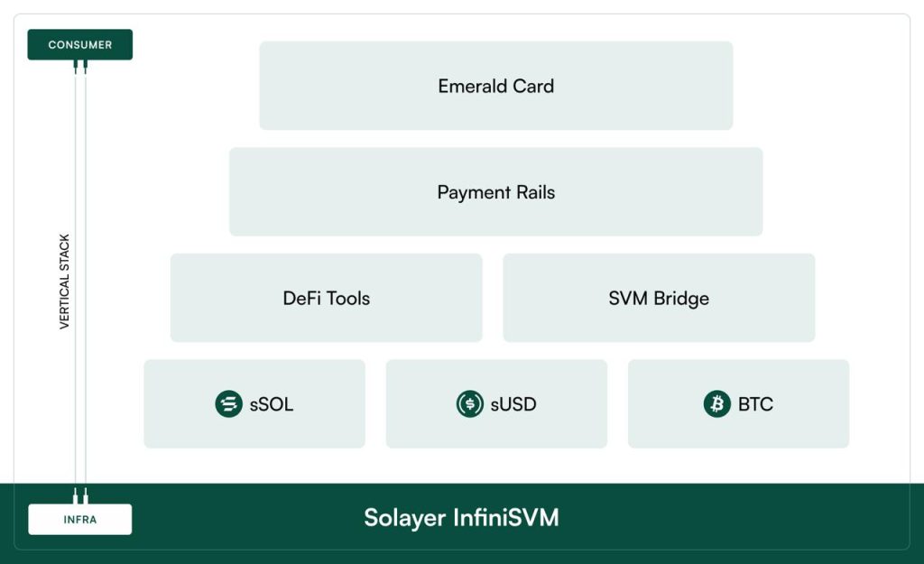924x564 pixels.
Task: Select the Emerald Card block
Action: 495,86
